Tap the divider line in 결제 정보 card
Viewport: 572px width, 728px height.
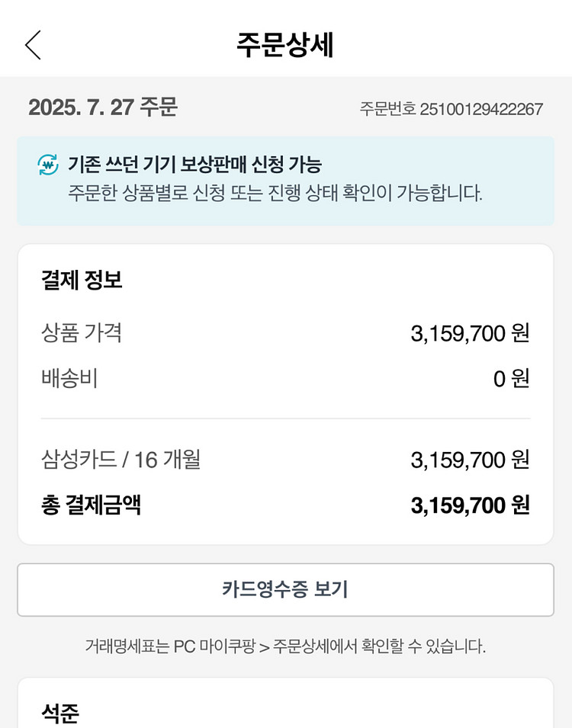[x=285, y=419]
